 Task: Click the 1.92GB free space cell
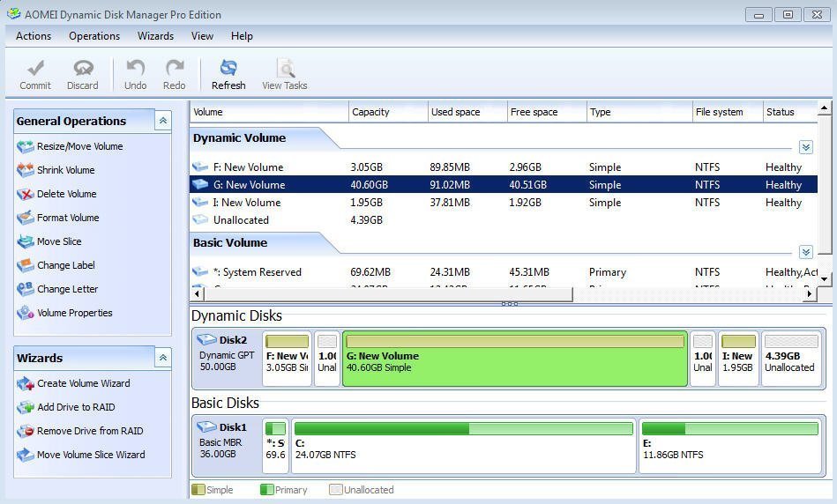(526, 202)
